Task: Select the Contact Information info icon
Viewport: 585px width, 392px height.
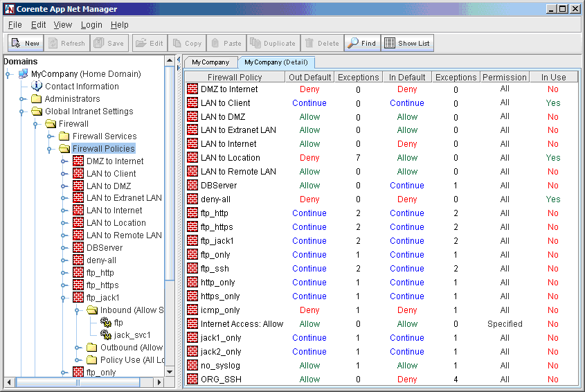Action: [36, 87]
